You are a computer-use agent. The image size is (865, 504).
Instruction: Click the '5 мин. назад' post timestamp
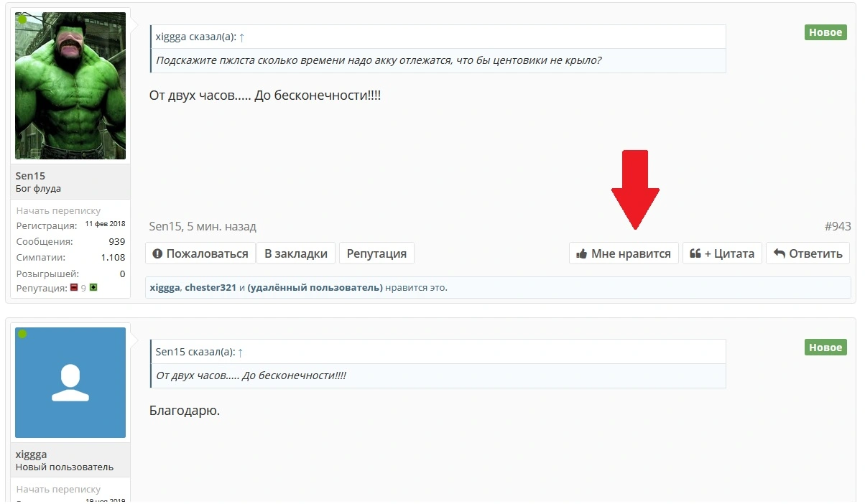tap(221, 227)
